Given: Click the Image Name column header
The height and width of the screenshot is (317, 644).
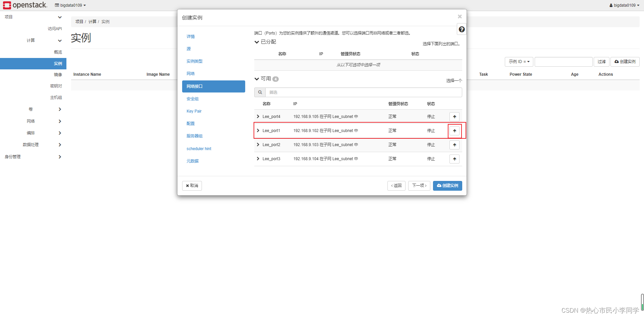Looking at the screenshot, I should coord(158,74).
